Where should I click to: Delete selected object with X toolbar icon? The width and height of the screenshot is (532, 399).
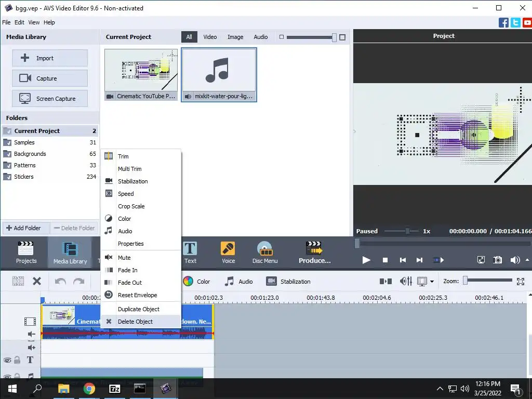click(37, 281)
